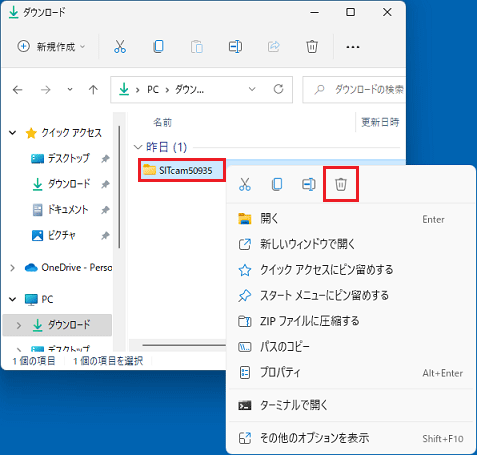This screenshot has width=477, height=455.
Task: Click the navigation pane vertical scrollbar
Action: pos(119,187)
